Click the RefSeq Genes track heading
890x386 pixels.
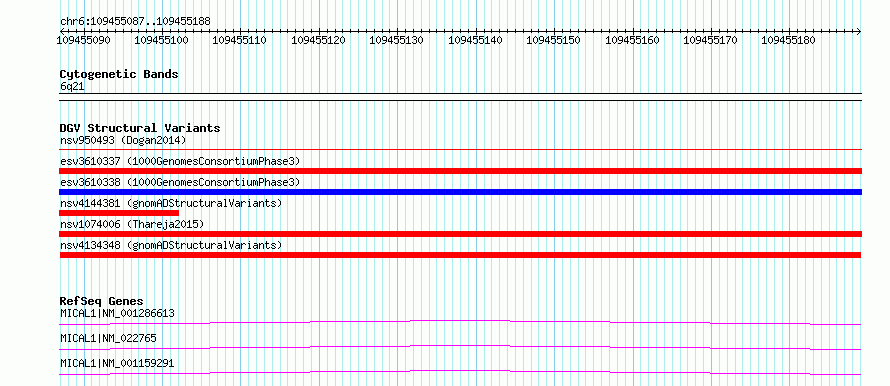(x=102, y=301)
